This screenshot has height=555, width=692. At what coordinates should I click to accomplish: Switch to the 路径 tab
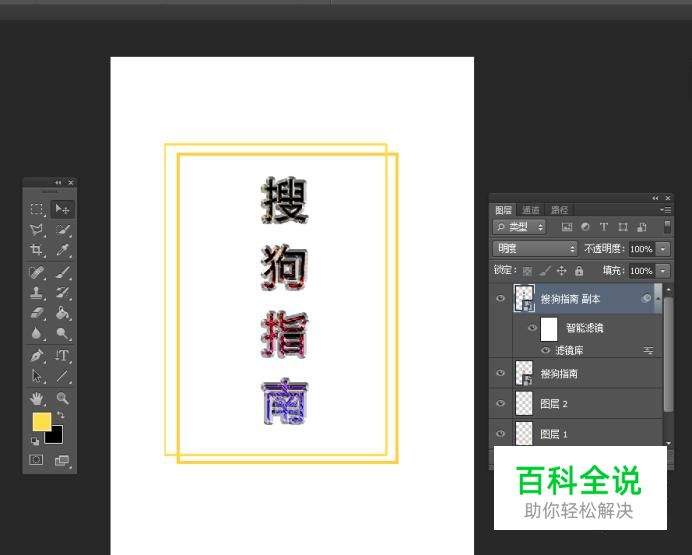pyautogui.click(x=559, y=210)
